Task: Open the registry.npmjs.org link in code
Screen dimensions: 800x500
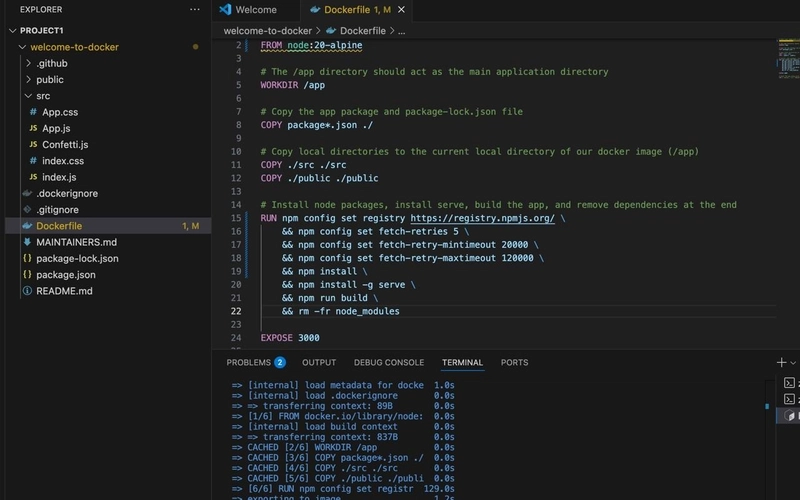Action: click(482, 218)
